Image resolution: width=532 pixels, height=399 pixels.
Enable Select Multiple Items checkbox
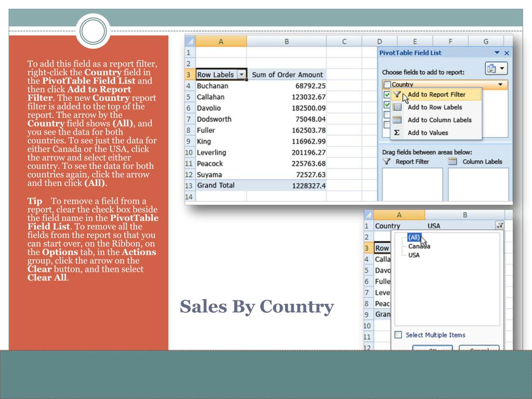(398, 335)
